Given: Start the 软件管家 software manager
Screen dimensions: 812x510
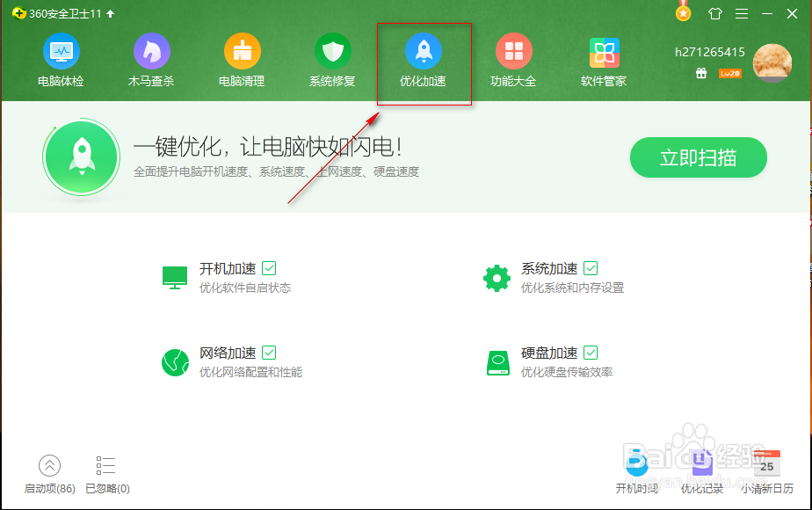Looking at the screenshot, I should coord(604,60).
